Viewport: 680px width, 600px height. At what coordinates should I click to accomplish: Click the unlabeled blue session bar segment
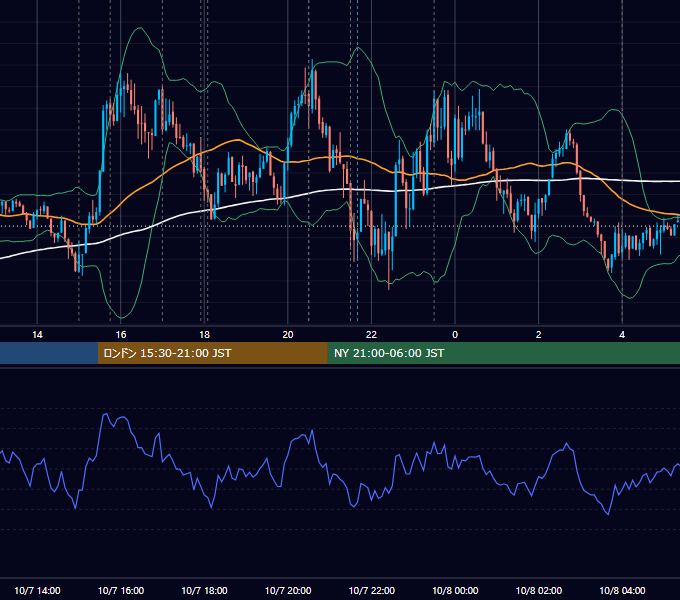coord(49,353)
